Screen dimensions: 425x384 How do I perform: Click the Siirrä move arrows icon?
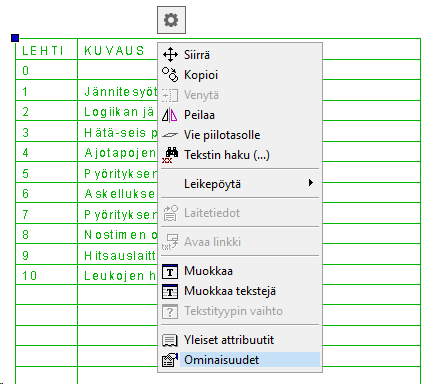coord(170,55)
